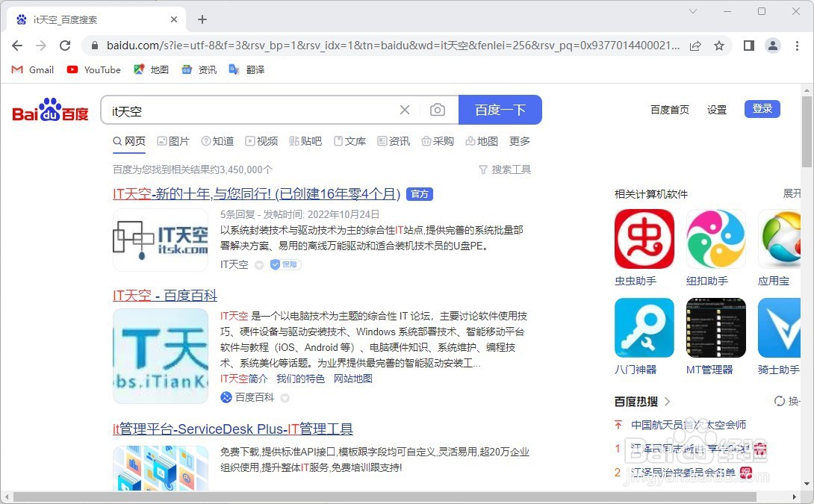Click the 官方 badge
The height and width of the screenshot is (504, 814).
coord(420,194)
